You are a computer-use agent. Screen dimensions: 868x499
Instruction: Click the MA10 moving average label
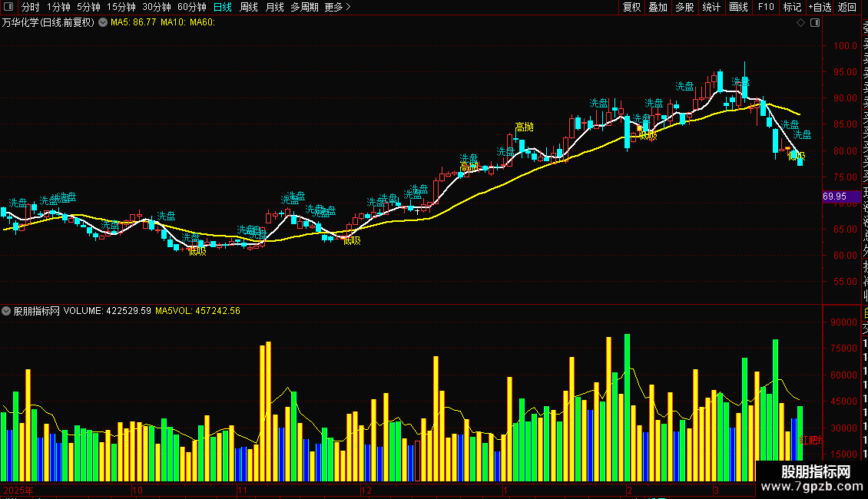coord(173,23)
